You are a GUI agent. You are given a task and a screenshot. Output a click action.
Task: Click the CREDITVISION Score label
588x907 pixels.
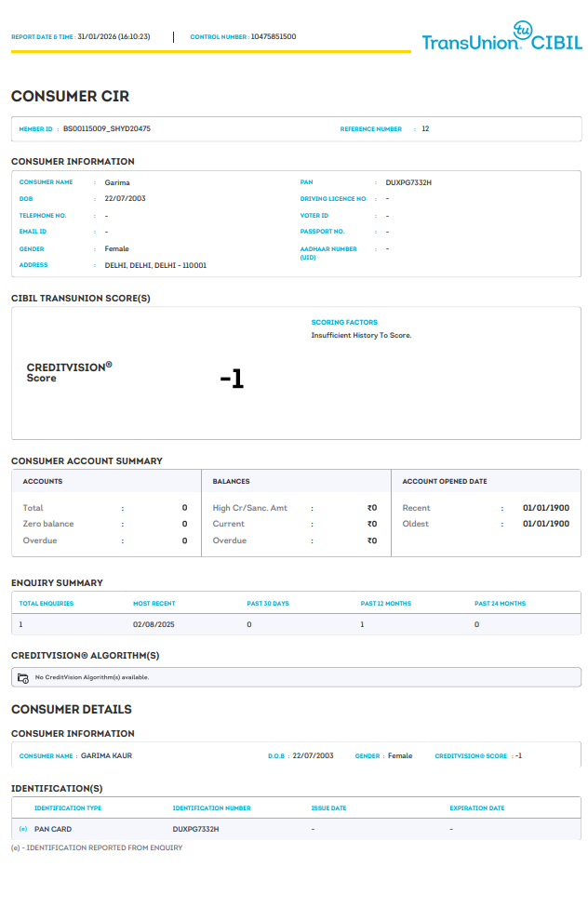click(70, 372)
